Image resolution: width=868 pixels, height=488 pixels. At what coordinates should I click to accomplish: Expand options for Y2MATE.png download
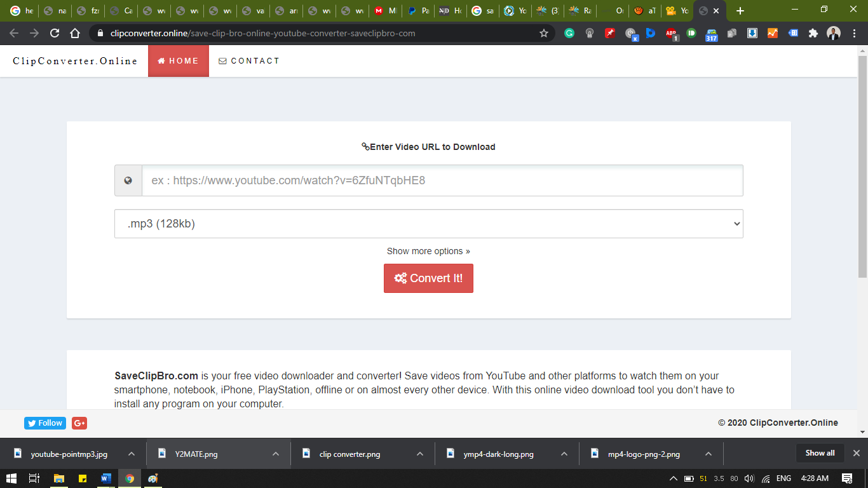(x=276, y=454)
